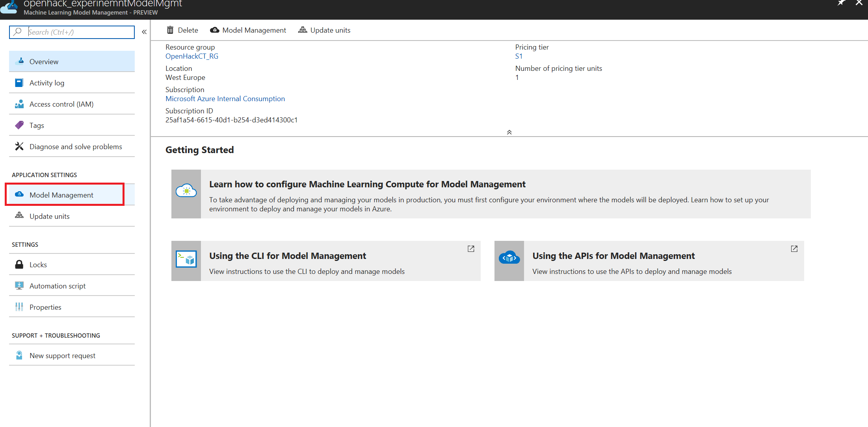Click the search magnifier icon
868x427 pixels.
pos(17,32)
